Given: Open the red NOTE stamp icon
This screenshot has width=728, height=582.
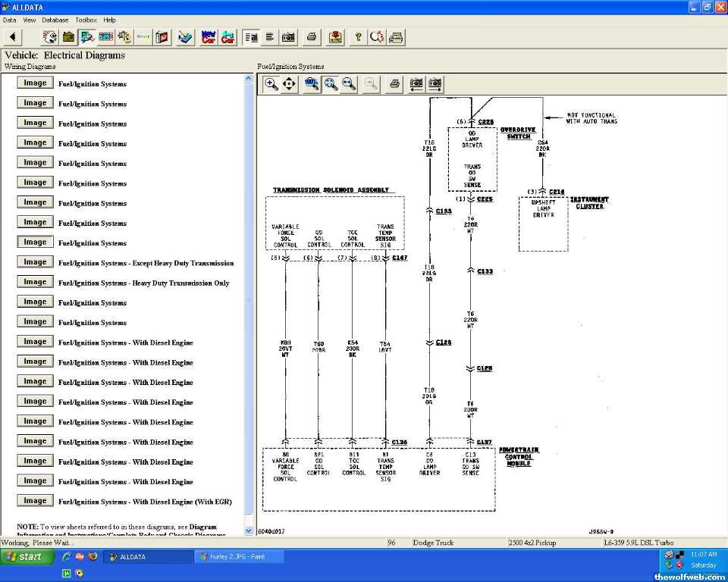Looking at the screenshot, I should 335,36.
